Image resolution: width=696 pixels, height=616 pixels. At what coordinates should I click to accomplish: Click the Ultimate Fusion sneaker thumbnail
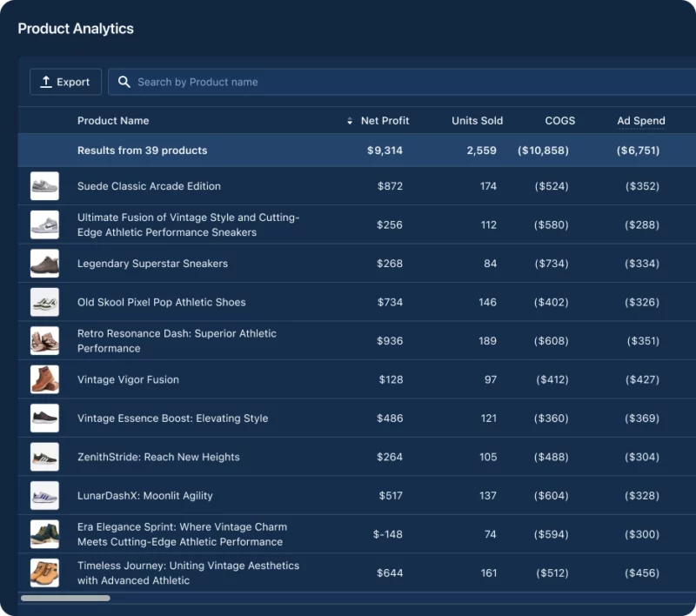pos(44,224)
